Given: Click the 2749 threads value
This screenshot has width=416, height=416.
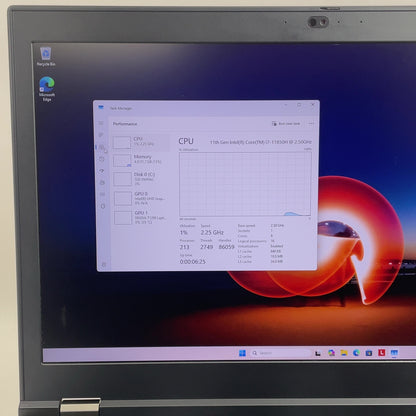Looking at the screenshot, I should [207, 247].
